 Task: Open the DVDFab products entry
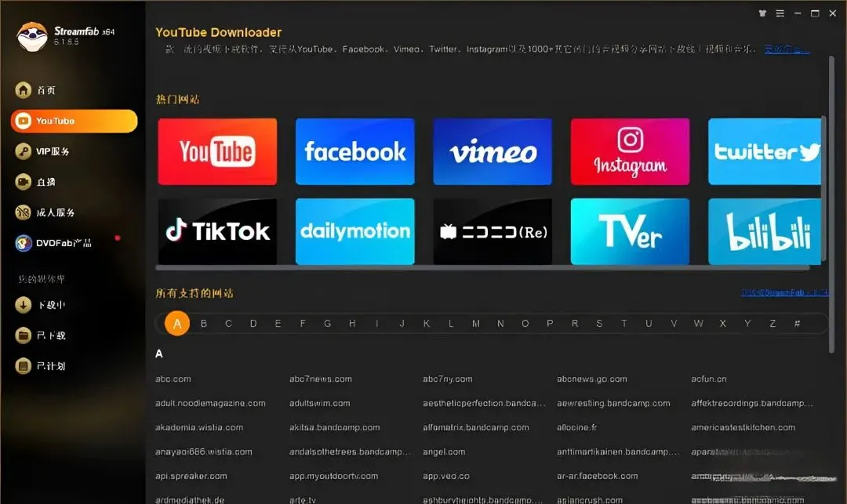(x=53, y=243)
